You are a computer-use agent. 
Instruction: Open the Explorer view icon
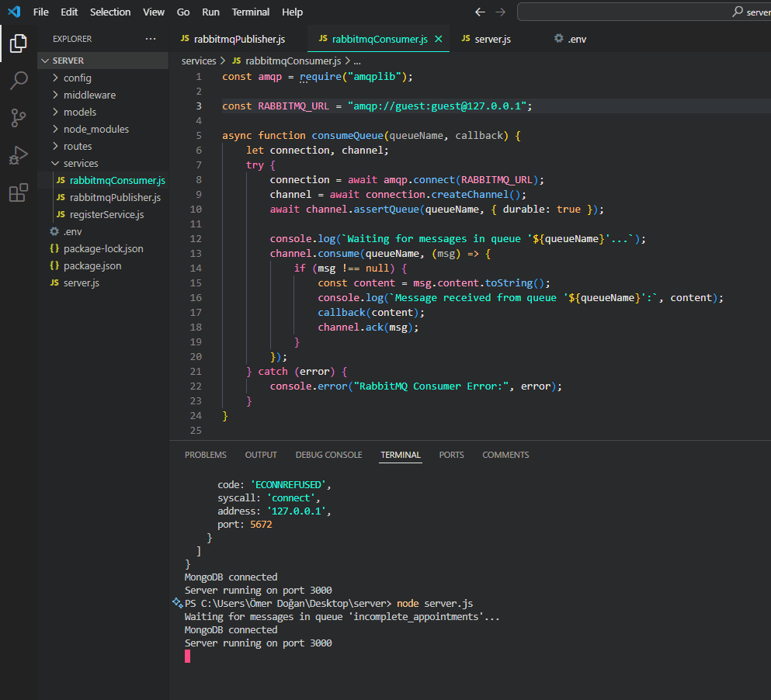[x=18, y=43]
